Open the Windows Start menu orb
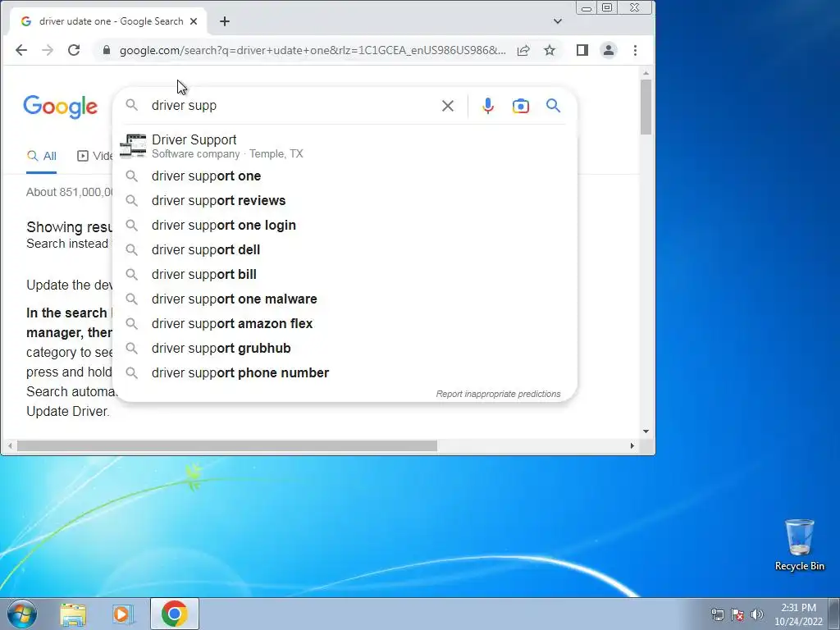840x630 pixels. (x=22, y=614)
